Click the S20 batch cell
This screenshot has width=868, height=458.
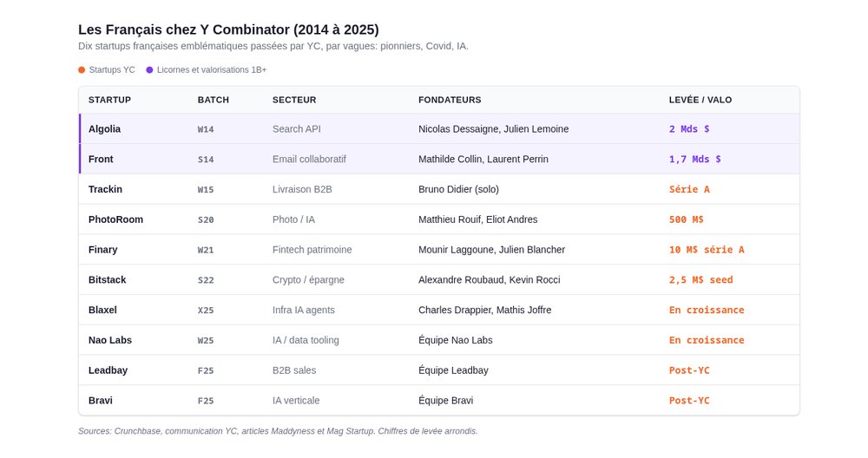click(206, 219)
